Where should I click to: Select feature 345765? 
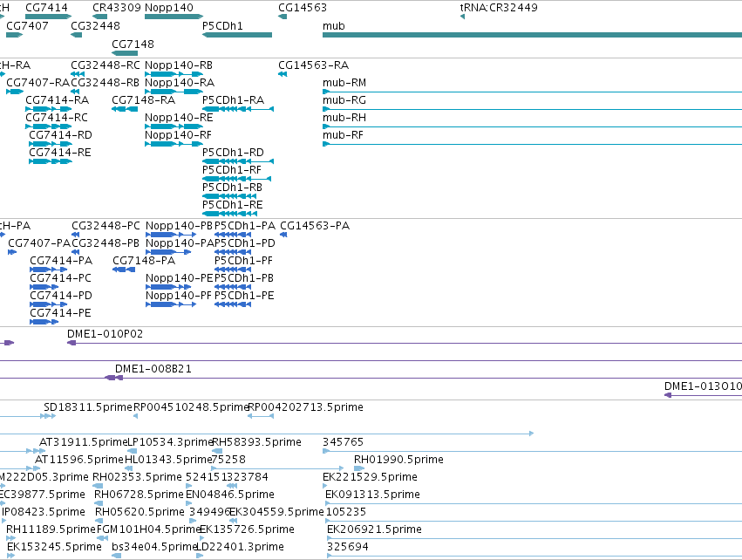(x=533, y=451)
